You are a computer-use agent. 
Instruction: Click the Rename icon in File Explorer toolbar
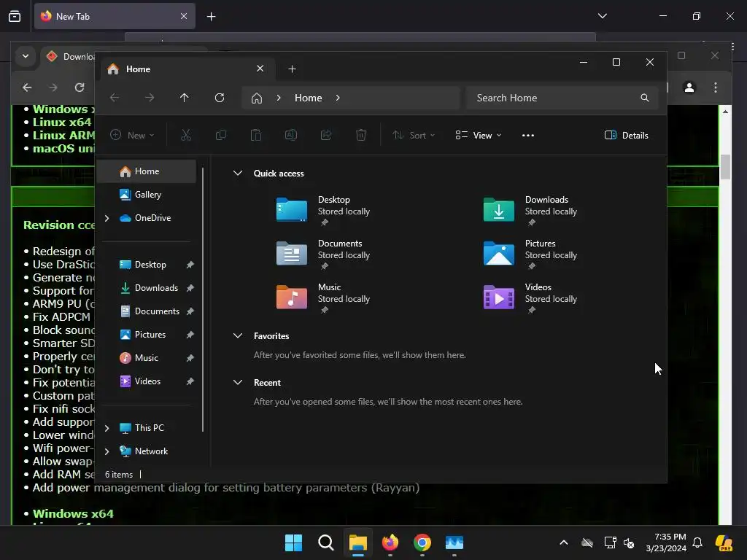(x=291, y=135)
